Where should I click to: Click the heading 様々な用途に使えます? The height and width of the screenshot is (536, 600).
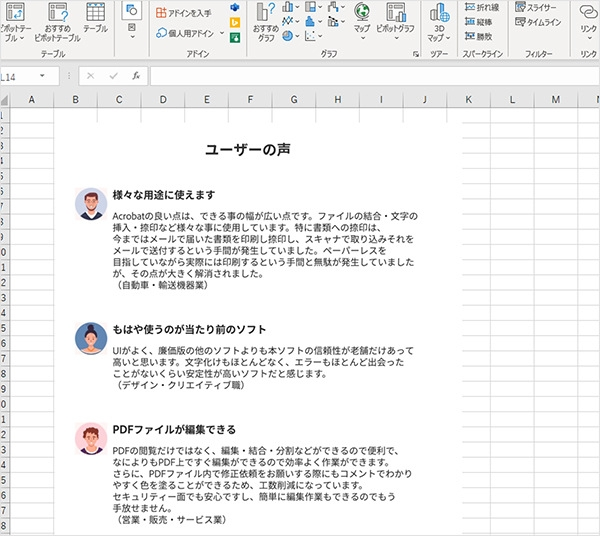point(164,195)
